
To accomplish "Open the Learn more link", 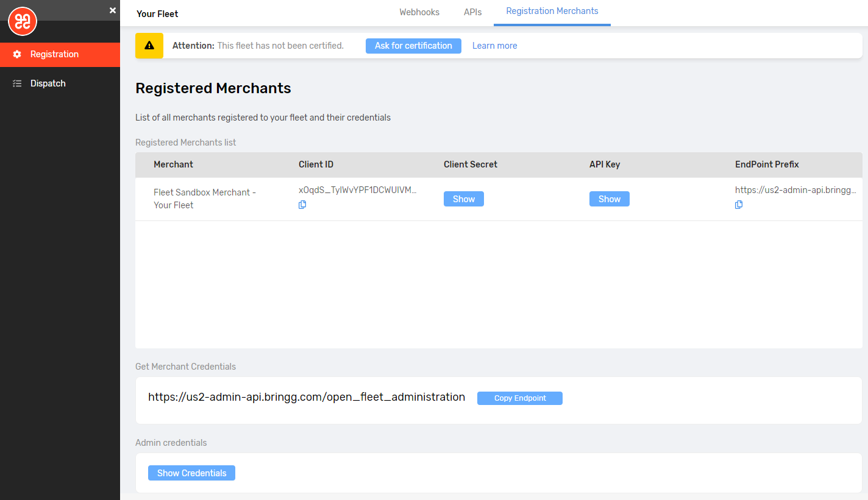I will (x=494, y=46).
